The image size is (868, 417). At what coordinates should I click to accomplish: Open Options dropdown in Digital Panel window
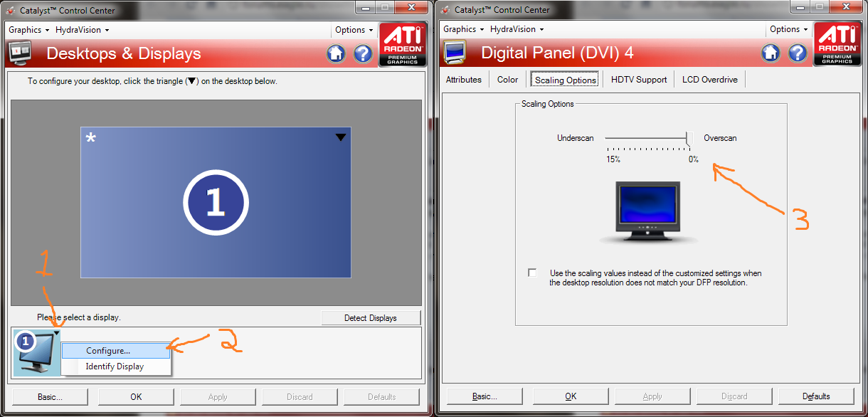coord(788,29)
